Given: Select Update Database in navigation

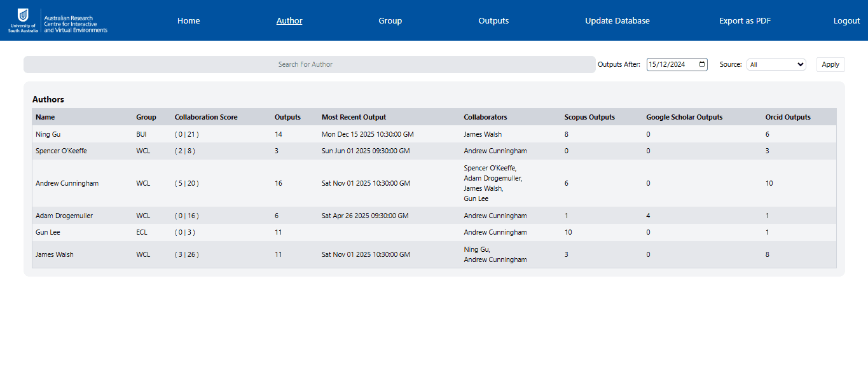Looking at the screenshot, I should click(x=617, y=20).
